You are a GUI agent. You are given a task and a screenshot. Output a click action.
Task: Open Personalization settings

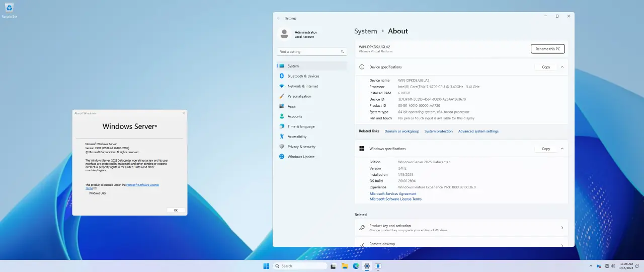click(x=311, y=96)
